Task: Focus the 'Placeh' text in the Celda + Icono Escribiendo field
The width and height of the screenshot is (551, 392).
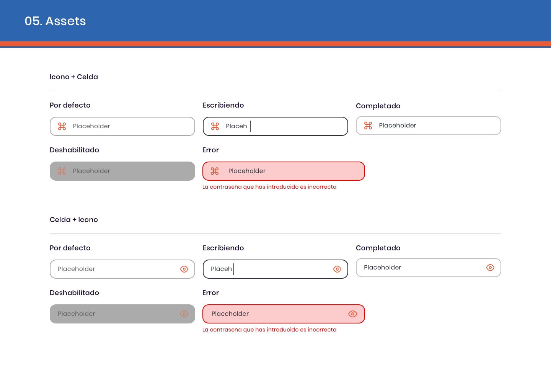Action: 221,269
